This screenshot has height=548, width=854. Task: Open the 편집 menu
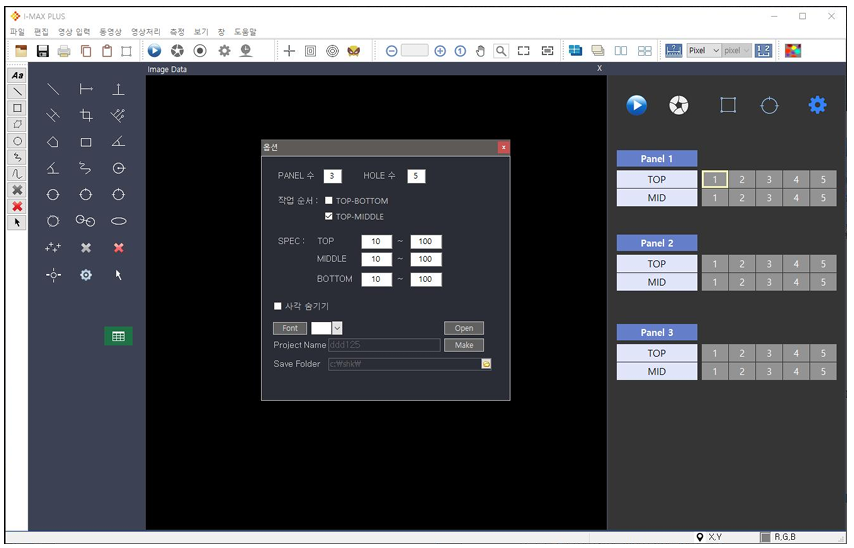pyautogui.click(x=41, y=32)
